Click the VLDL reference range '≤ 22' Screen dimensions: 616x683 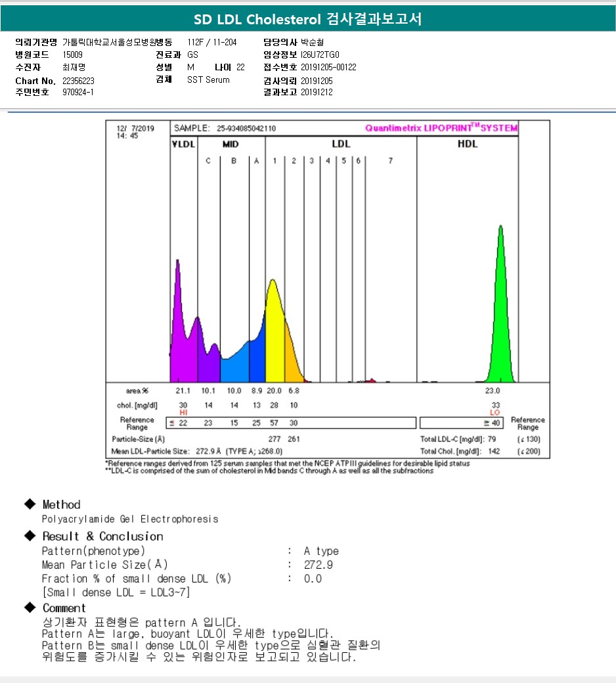[x=178, y=423]
